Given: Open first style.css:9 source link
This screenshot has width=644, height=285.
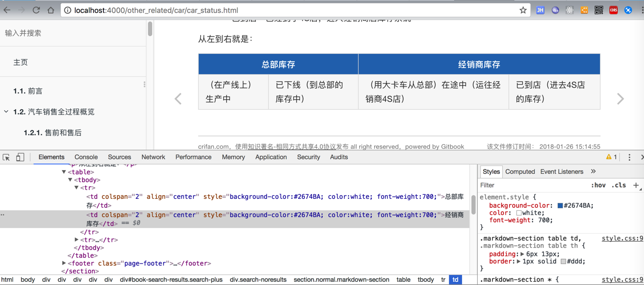Looking at the screenshot, I should click(622, 239).
